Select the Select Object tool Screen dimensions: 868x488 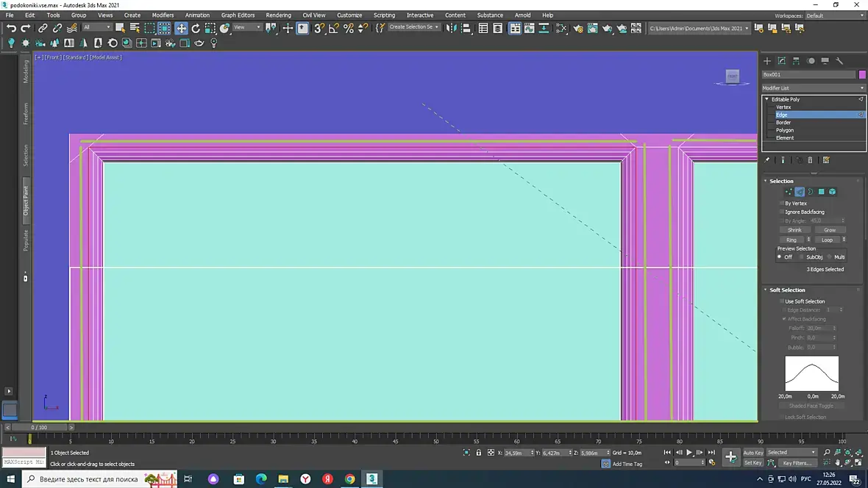120,28
